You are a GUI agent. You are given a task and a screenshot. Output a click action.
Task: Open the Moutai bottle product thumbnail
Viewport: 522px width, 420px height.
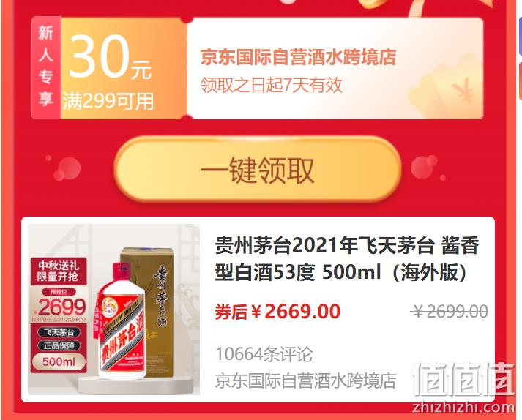point(114,310)
